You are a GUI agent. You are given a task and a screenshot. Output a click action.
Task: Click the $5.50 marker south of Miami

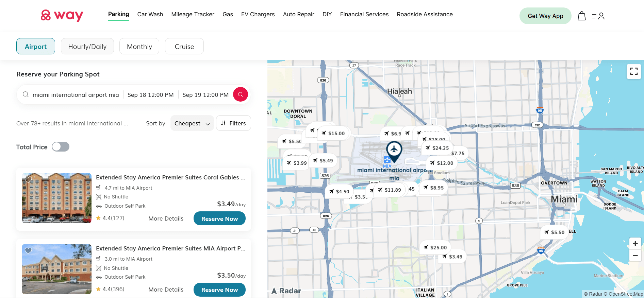pyautogui.click(x=554, y=232)
